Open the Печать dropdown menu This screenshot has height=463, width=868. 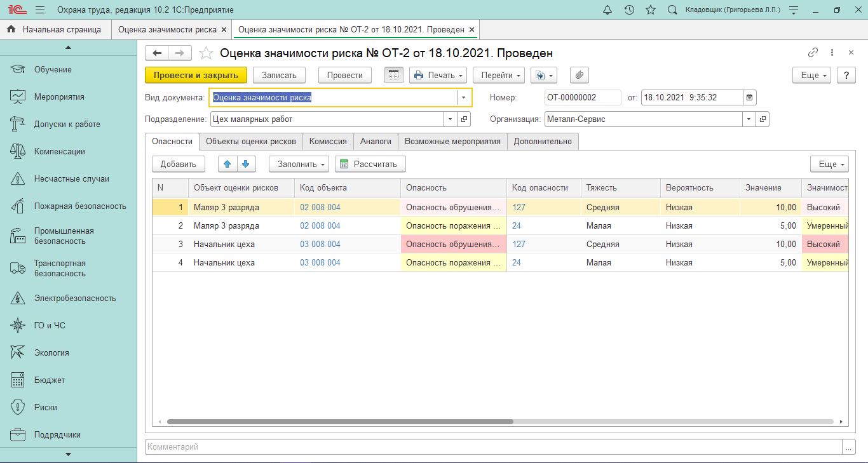[438, 75]
